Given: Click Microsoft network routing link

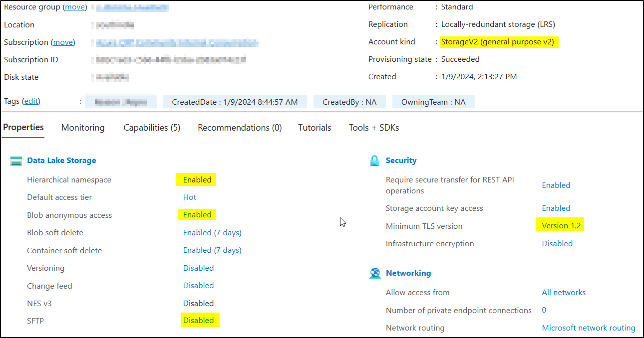Looking at the screenshot, I should (589, 328).
